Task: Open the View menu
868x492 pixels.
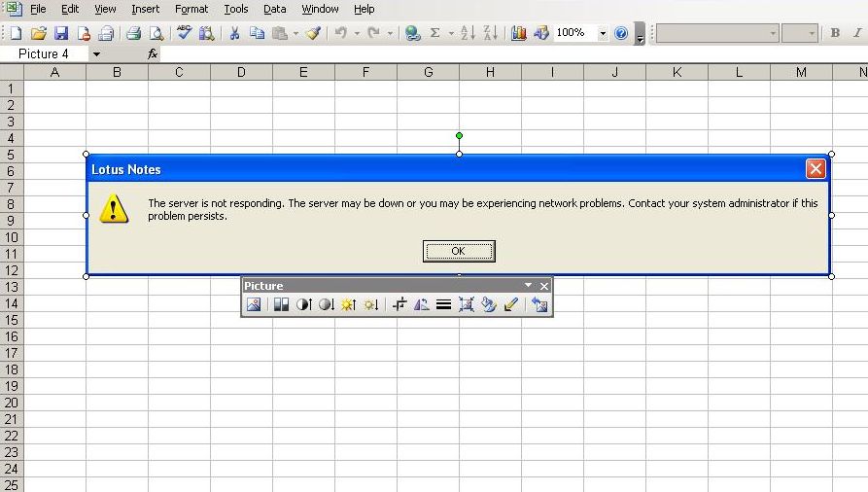Action: point(105,9)
